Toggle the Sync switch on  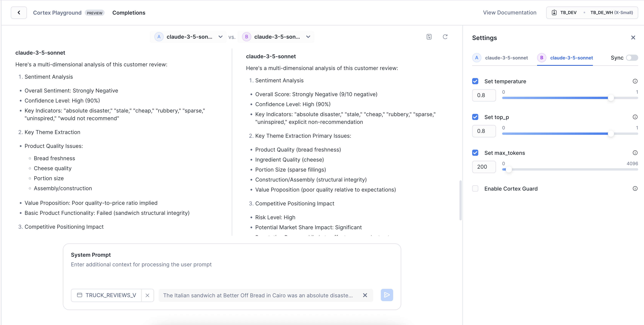point(632,58)
